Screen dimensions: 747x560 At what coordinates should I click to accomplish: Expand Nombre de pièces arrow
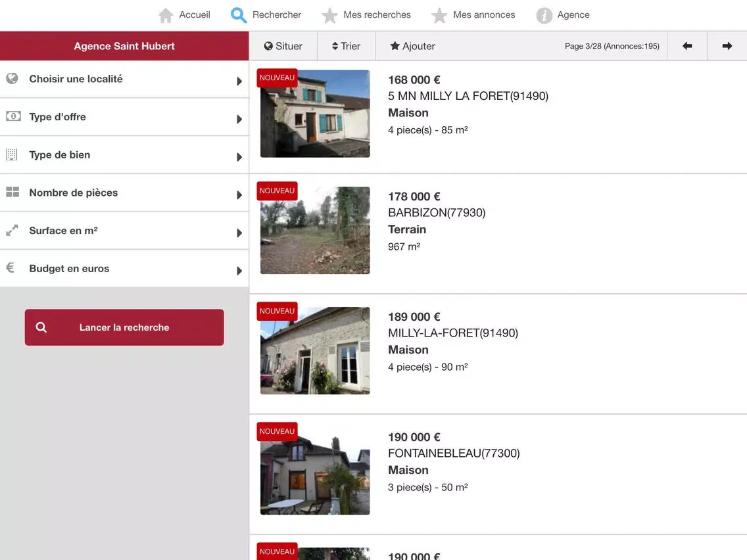click(239, 195)
